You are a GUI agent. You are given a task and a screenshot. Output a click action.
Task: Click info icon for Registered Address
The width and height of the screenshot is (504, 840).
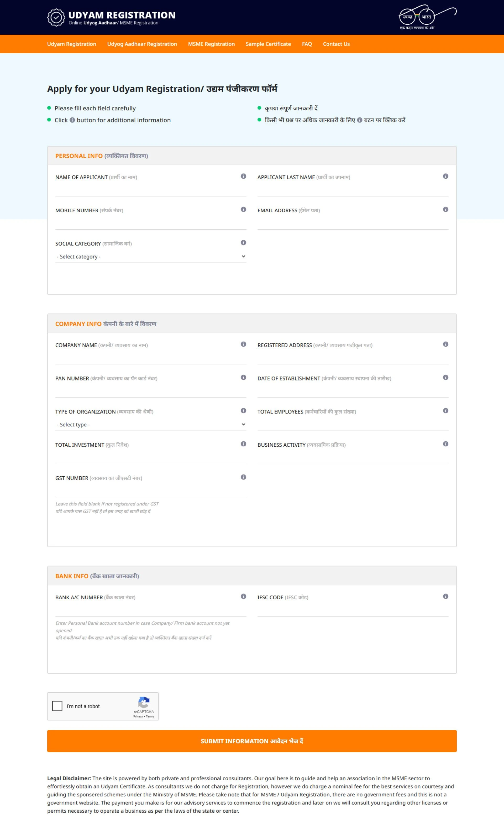pyautogui.click(x=445, y=344)
